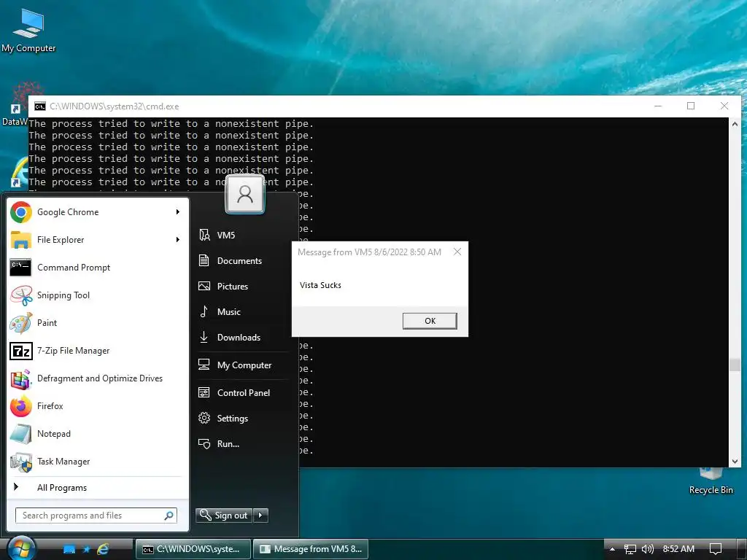Screen dimensions: 747x560
Task: Click cmd.exe window title bar icon
Action: 40,106
